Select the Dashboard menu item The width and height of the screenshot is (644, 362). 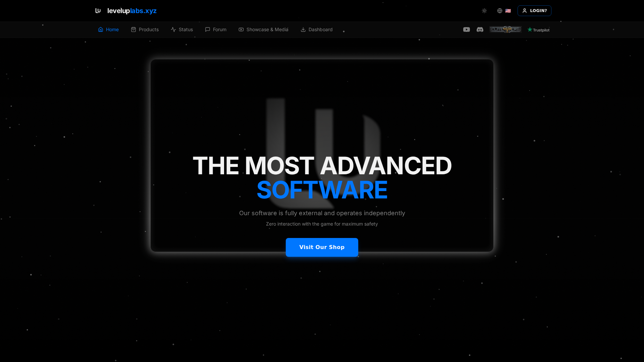pyautogui.click(x=316, y=29)
